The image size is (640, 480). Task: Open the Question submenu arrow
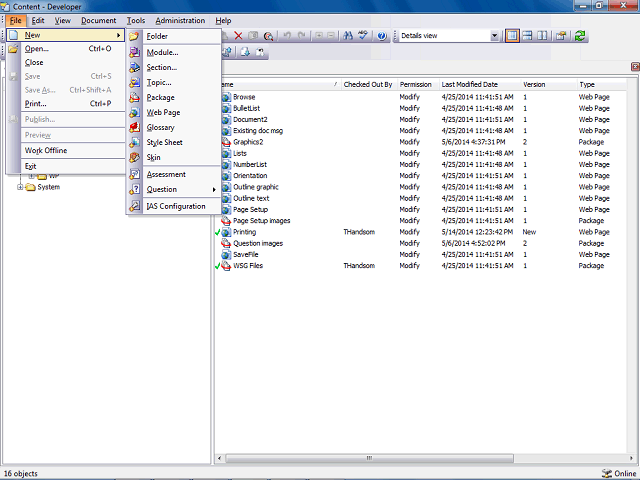click(214, 189)
